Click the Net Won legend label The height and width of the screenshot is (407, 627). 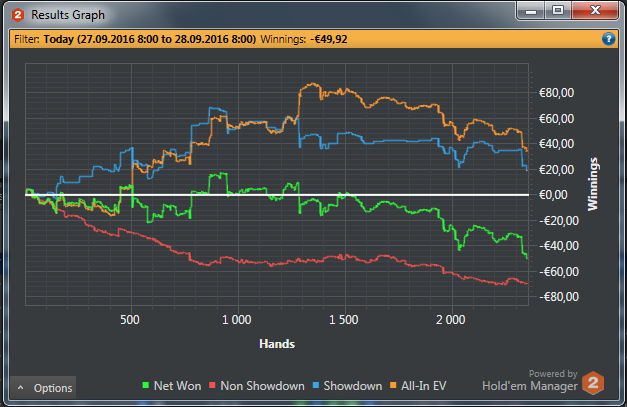point(177,386)
